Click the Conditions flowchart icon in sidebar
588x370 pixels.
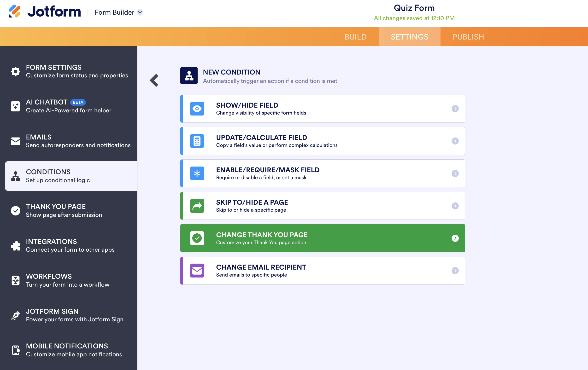pos(15,176)
